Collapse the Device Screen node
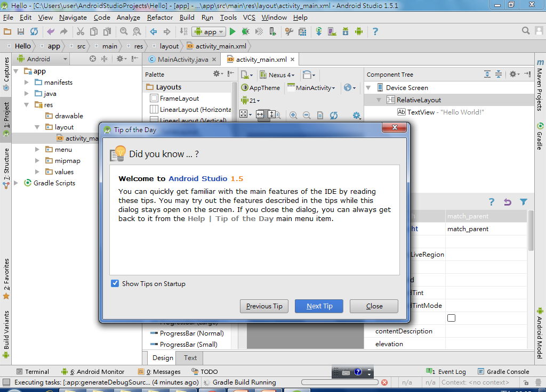The width and height of the screenshot is (546, 392). coord(368,88)
